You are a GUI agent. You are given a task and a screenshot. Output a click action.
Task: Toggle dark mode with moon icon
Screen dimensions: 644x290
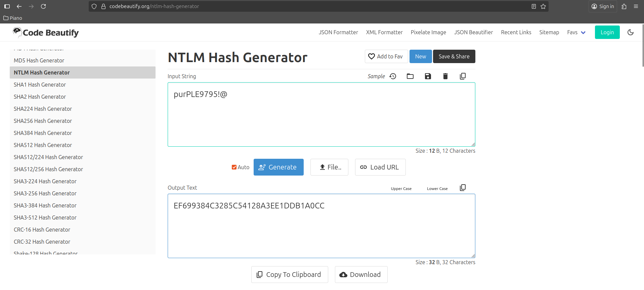pos(631,32)
